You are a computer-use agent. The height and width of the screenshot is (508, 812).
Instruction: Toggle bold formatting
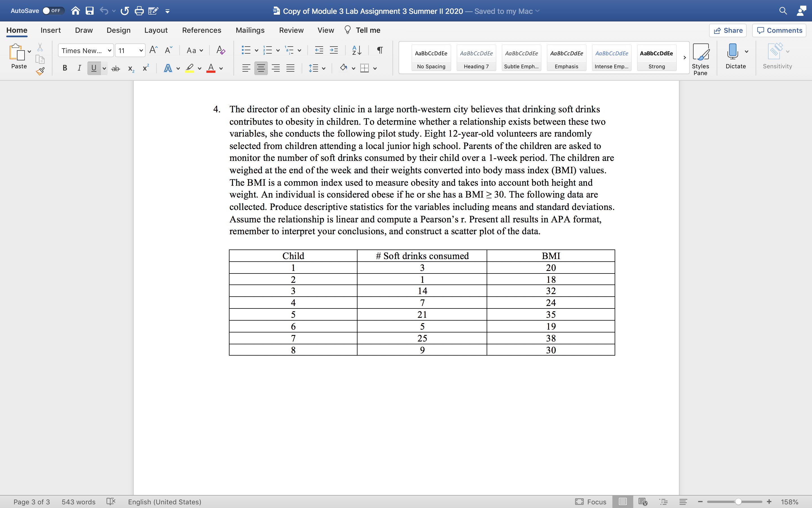[65, 68]
